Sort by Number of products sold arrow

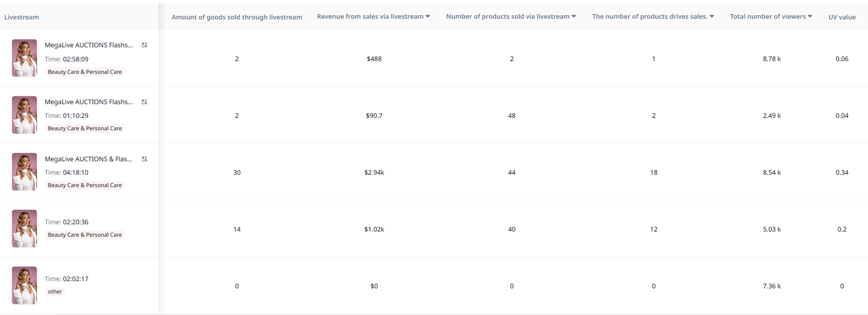coord(574,16)
